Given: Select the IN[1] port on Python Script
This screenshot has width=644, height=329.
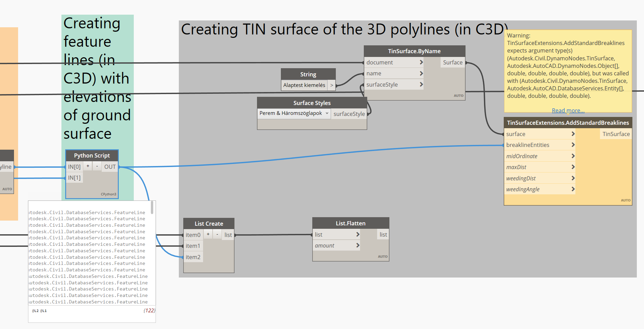Looking at the screenshot, I should coord(74,178).
